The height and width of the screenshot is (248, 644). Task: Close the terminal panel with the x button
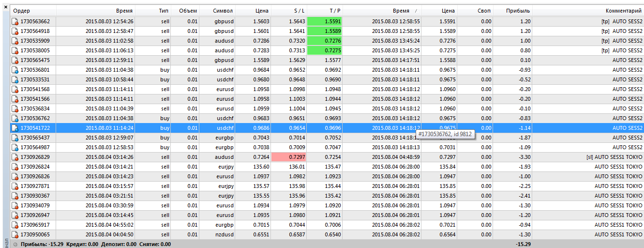click(x=5, y=8)
